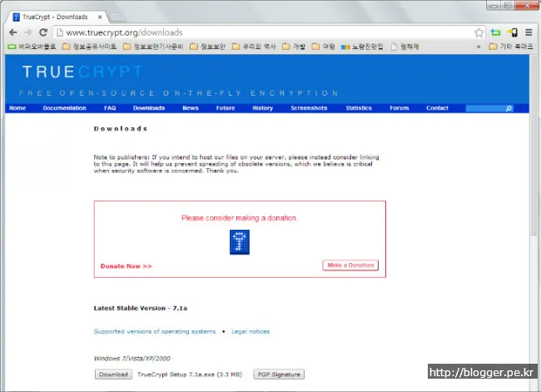Screen dimensions: 541x392
Task: Click the browser back arrow
Action: click(x=12, y=32)
